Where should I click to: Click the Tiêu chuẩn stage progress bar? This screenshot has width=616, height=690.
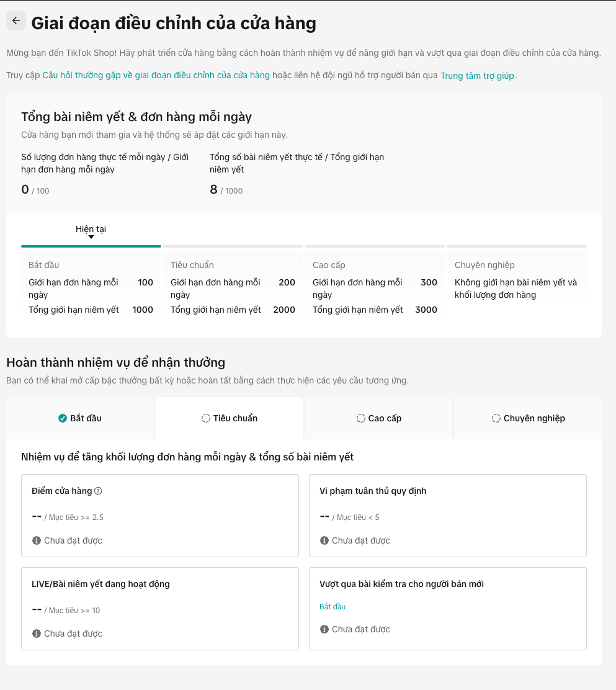[x=233, y=246]
